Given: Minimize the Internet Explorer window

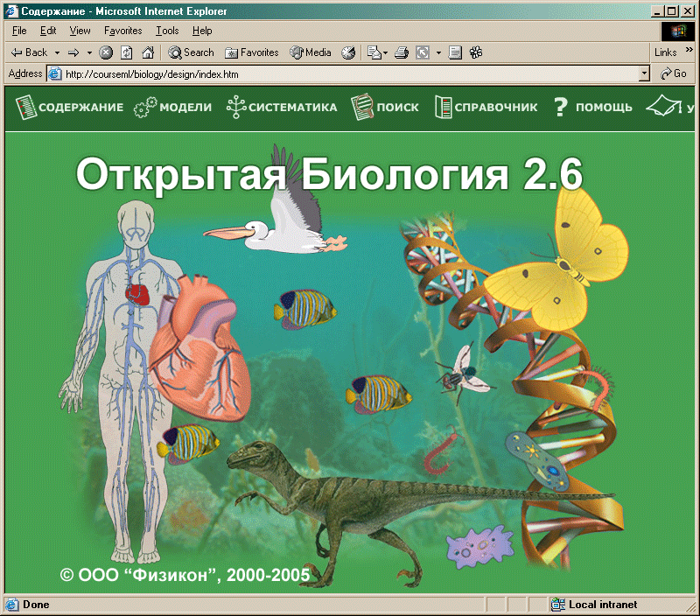Looking at the screenshot, I should [658, 11].
